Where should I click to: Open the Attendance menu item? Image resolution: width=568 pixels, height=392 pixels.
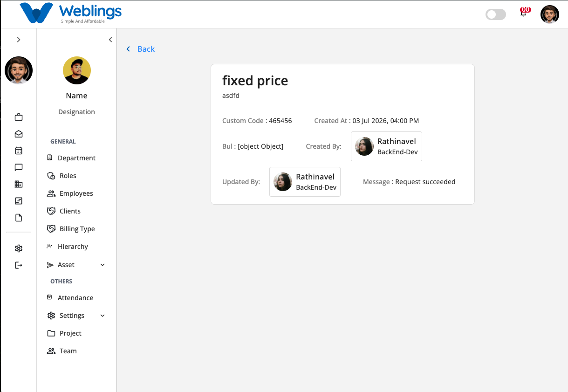click(76, 298)
